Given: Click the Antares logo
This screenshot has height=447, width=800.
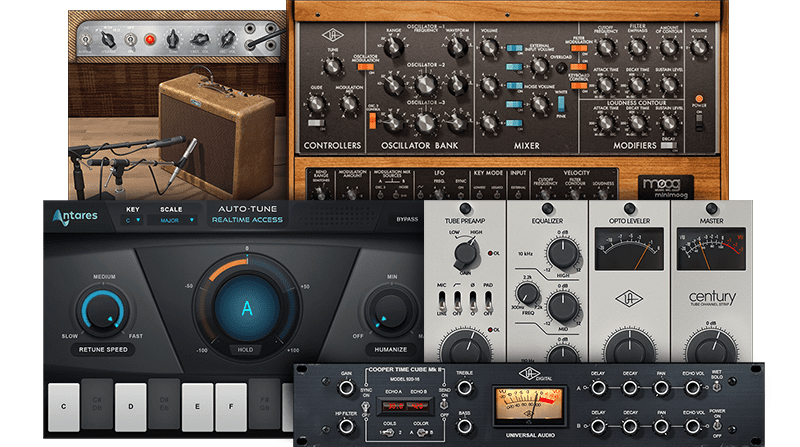Looking at the screenshot, I should (74, 216).
